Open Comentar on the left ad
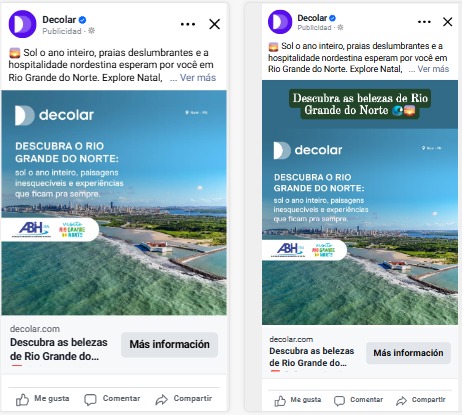462x415 pixels. tap(112, 399)
